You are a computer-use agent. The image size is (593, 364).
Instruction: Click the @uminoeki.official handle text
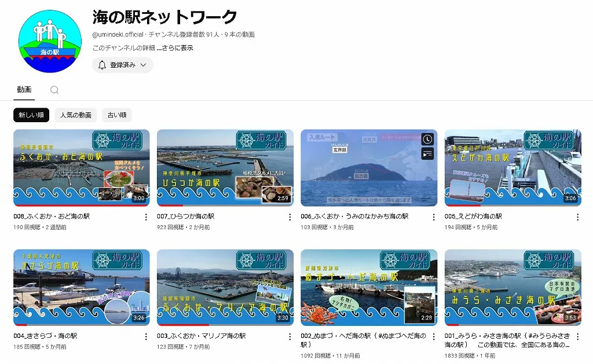pos(118,35)
